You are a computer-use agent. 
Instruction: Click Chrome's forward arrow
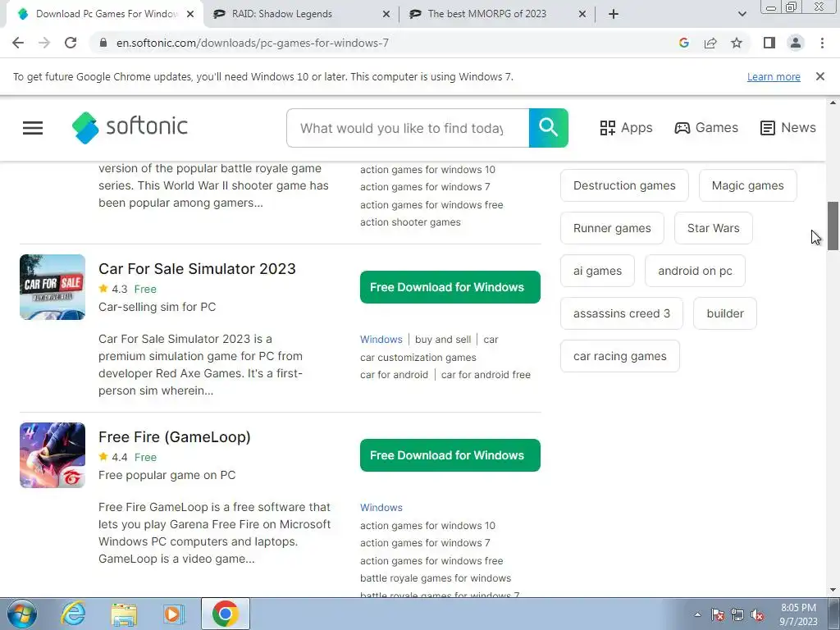(x=44, y=43)
